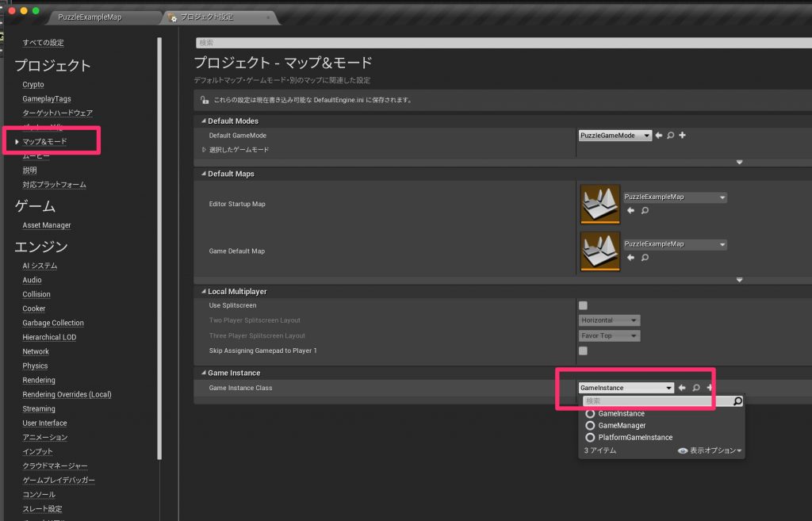This screenshot has height=521, width=812.
Task: Click the arrow icon under Editor Startup Map
Action: click(631, 211)
